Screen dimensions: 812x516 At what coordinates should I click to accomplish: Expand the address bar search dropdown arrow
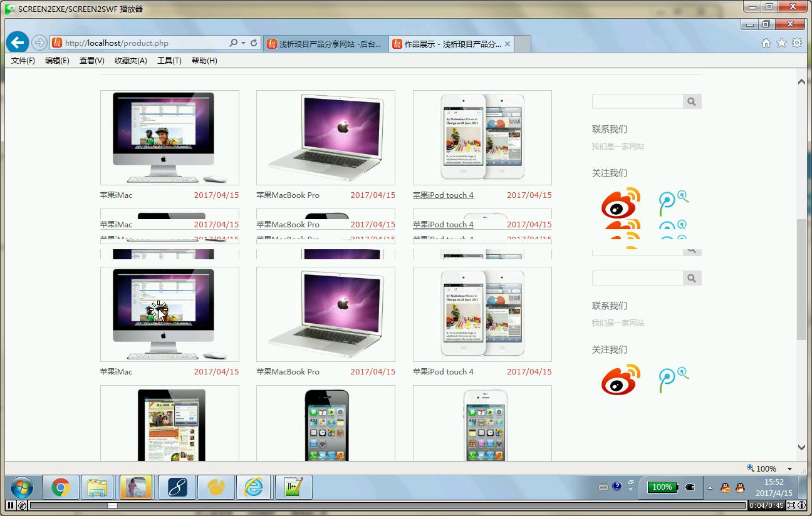pos(243,43)
